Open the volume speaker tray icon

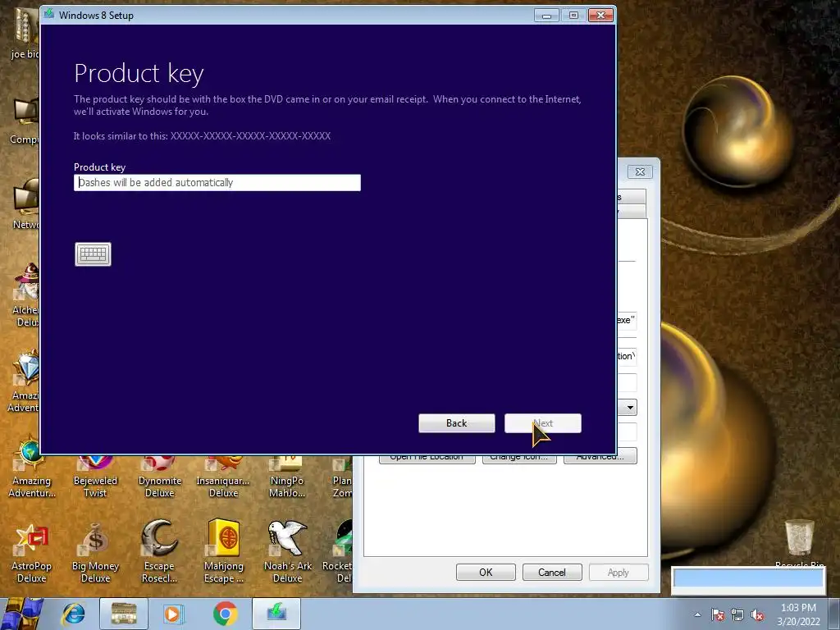757,614
